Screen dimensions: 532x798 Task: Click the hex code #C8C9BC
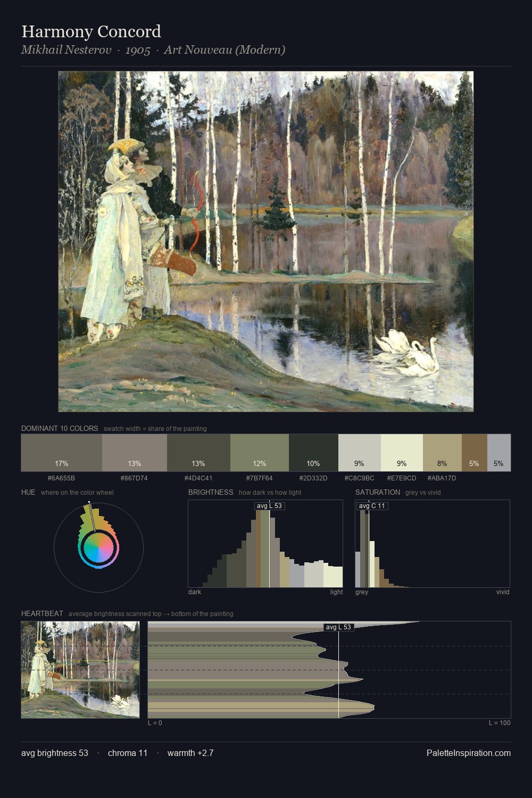click(x=360, y=478)
